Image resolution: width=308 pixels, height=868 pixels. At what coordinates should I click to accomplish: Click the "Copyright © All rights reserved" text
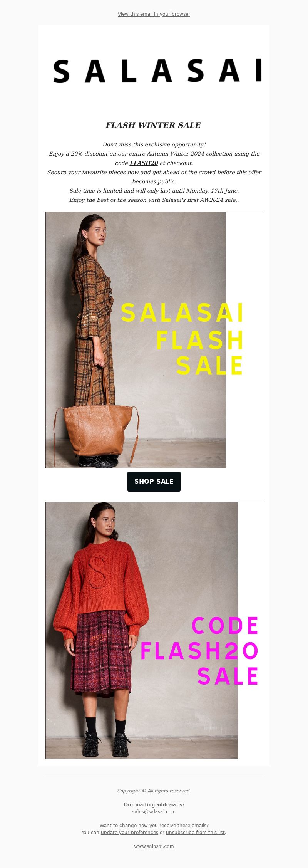point(154,791)
